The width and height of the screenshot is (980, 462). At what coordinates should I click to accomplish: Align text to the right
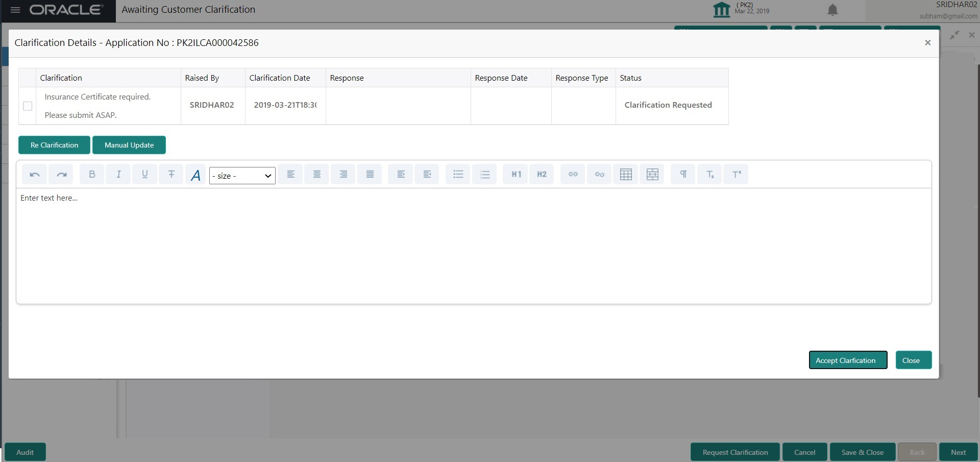coord(344,175)
